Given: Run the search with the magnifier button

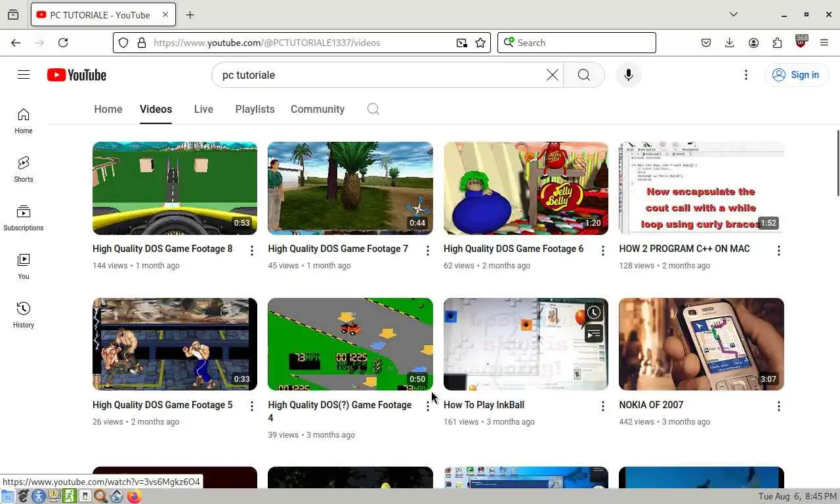Looking at the screenshot, I should [x=583, y=75].
